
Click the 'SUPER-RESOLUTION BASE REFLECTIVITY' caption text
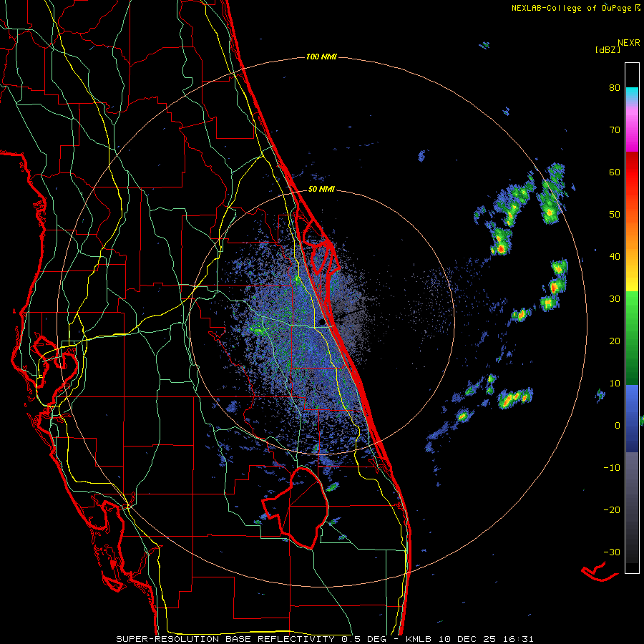(x=225, y=639)
